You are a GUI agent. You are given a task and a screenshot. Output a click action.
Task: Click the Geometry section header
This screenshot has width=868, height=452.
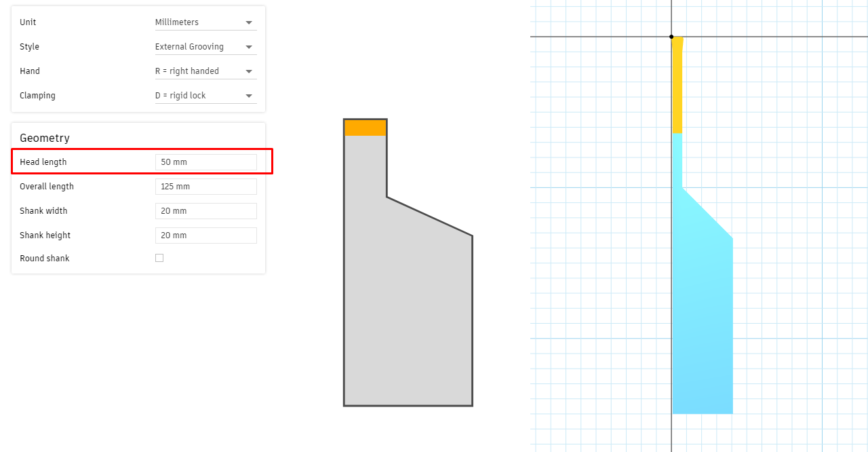45,138
